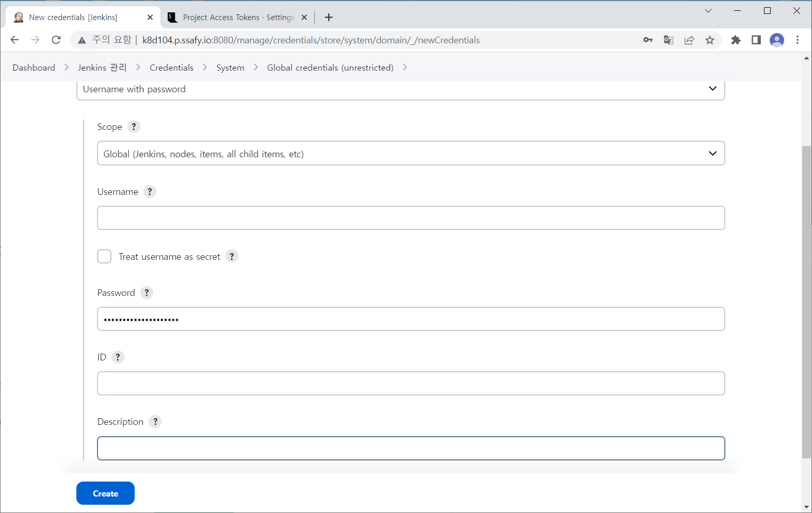The image size is (812, 513).
Task: Click the ID help question mark icon
Action: coord(118,357)
